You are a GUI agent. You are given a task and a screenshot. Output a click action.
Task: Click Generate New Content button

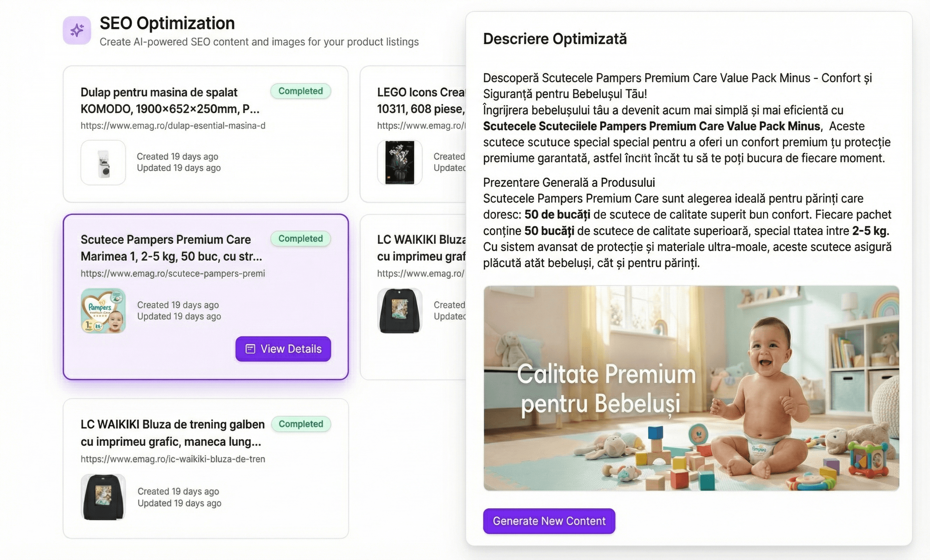(x=549, y=521)
